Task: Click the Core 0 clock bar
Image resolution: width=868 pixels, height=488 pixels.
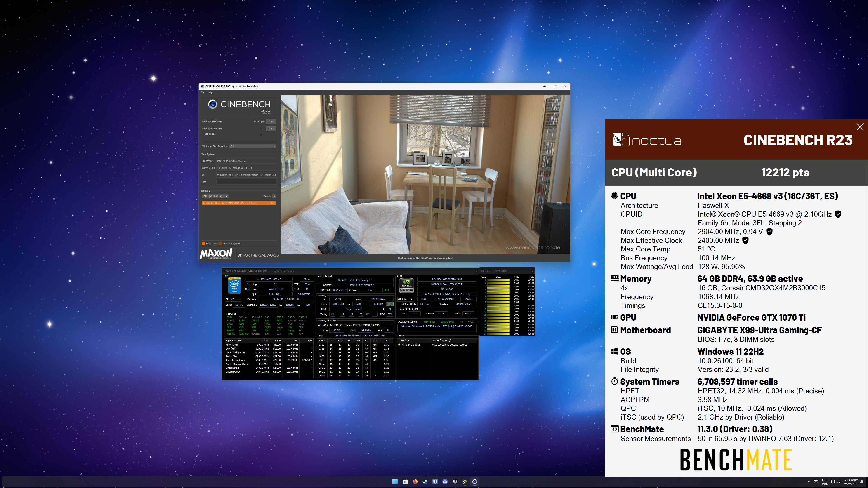Action: click(498, 280)
